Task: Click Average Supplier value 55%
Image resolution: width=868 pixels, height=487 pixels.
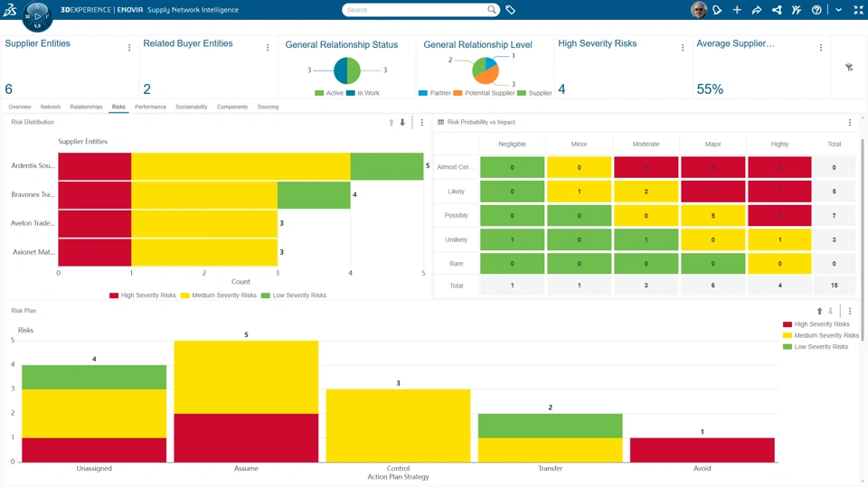Action: [711, 89]
